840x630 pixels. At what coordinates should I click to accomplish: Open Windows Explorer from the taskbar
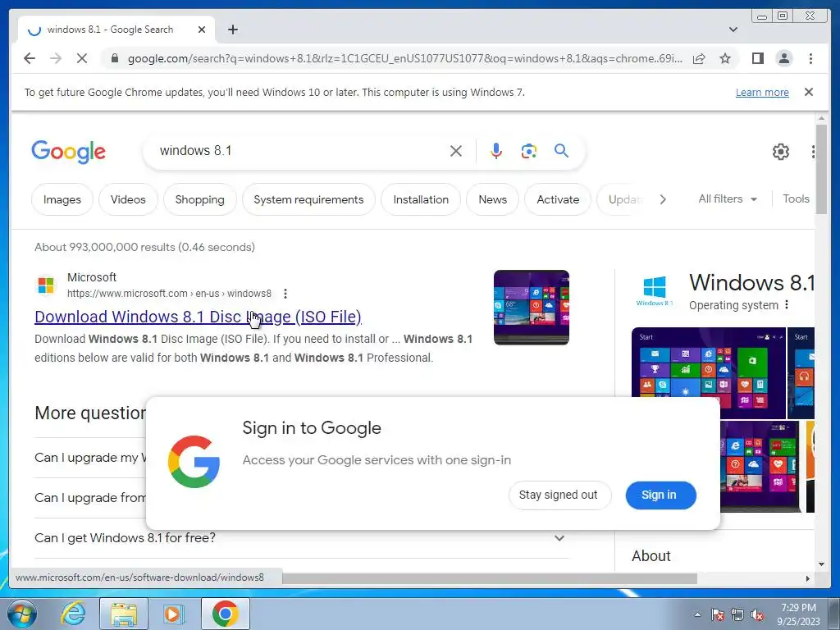tap(123, 614)
